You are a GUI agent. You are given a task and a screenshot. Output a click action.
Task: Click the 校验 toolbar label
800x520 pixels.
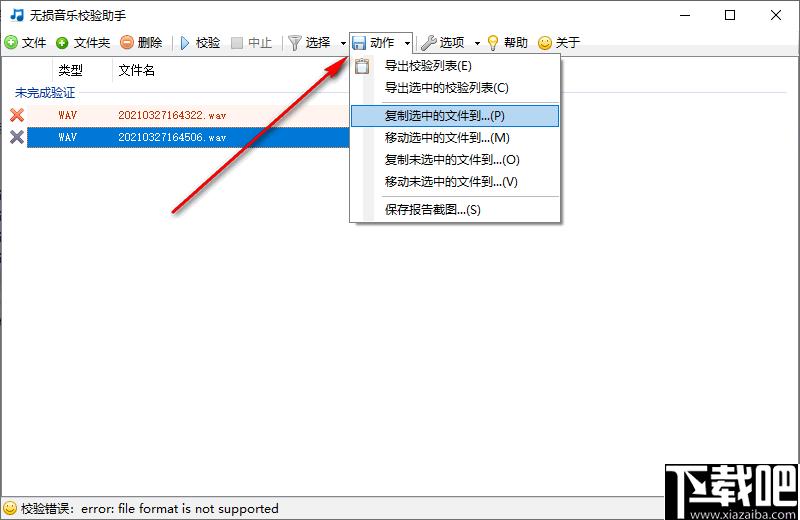pos(208,43)
